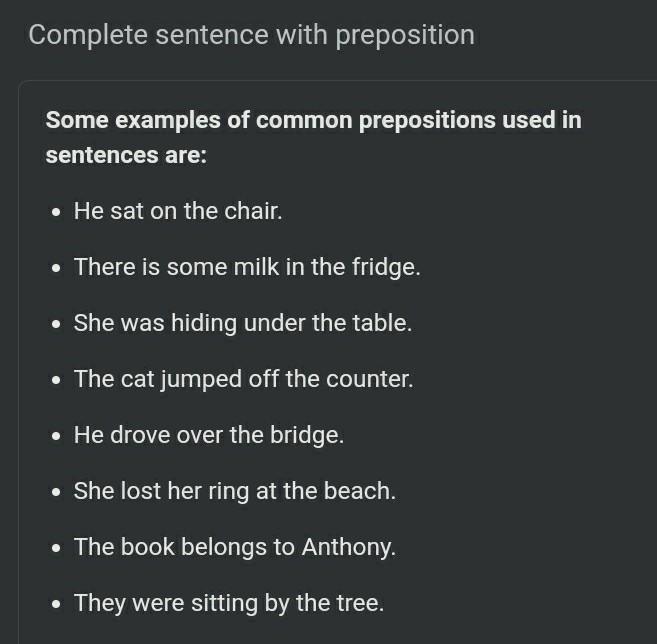Click the bullet point before 'The cat jumped'

pyautogui.click(x=55, y=381)
